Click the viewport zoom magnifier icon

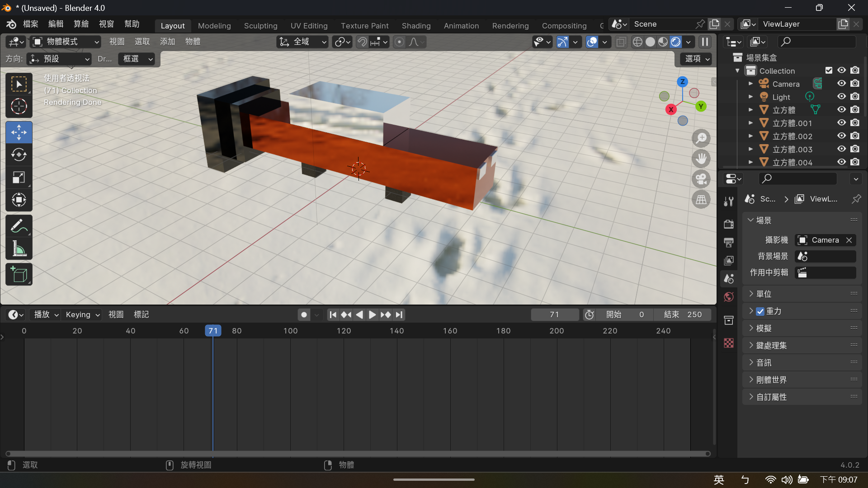click(x=701, y=138)
